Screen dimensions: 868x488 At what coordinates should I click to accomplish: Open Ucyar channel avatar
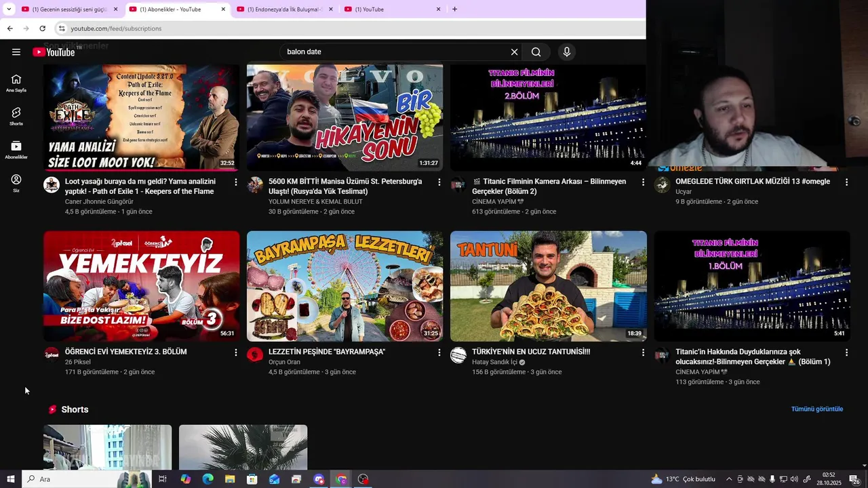pyautogui.click(x=662, y=185)
